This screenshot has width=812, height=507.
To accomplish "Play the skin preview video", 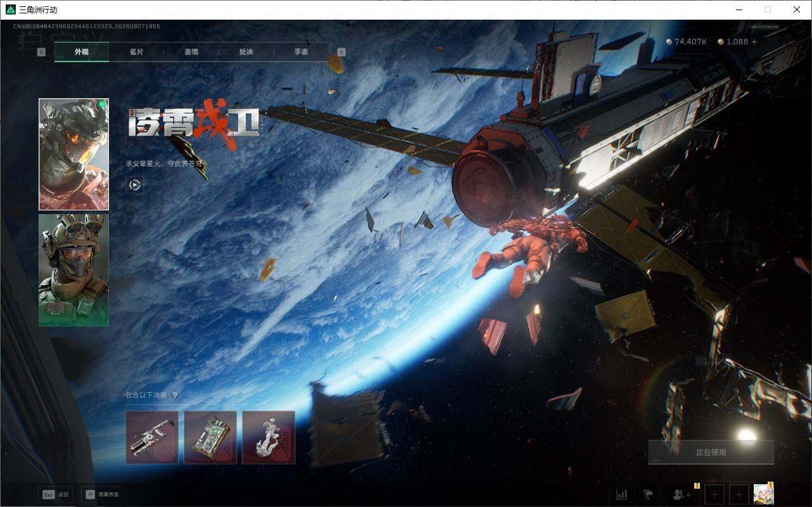I will click(x=134, y=185).
